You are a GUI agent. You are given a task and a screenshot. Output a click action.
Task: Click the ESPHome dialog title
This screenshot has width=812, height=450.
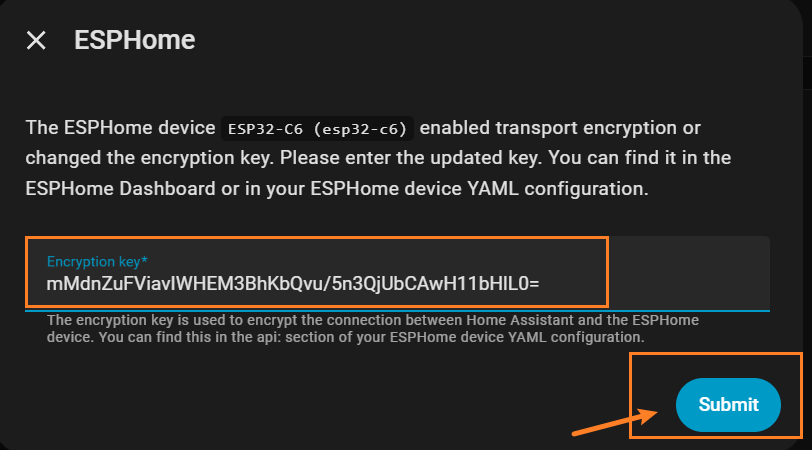pyautogui.click(x=134, y=41)
